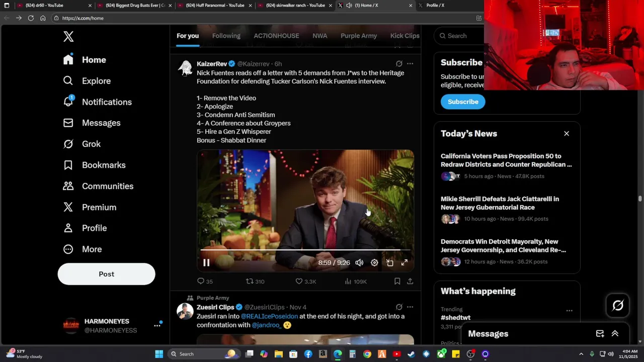Open more options on Zuesirl Clips post
644x362 pixels.
coord(410,307)
